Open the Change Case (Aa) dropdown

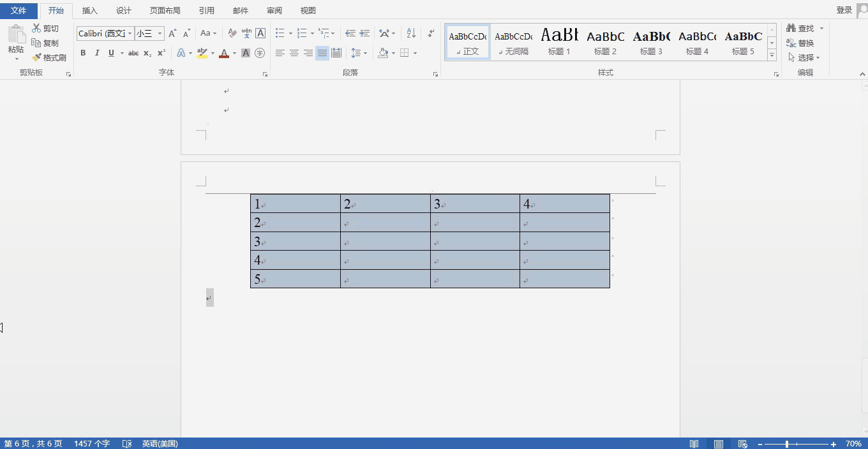pyautogui.click(x=208, y=33)
